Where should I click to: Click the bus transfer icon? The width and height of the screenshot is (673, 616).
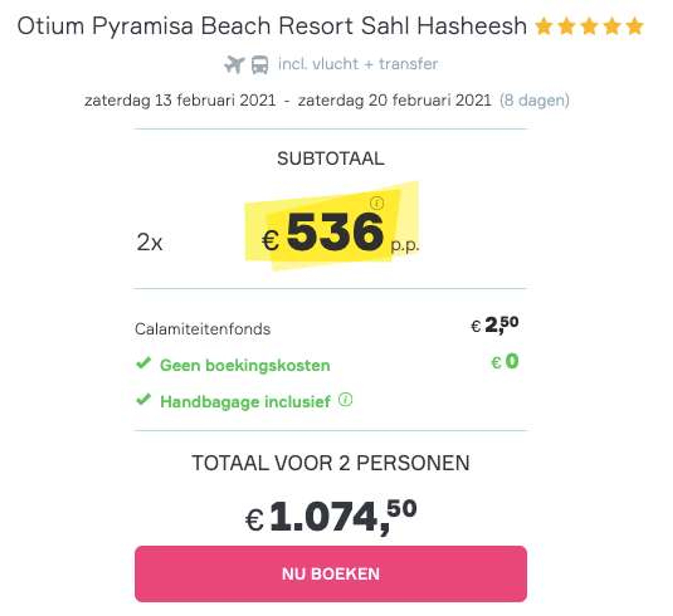click(x=260, y=65)
